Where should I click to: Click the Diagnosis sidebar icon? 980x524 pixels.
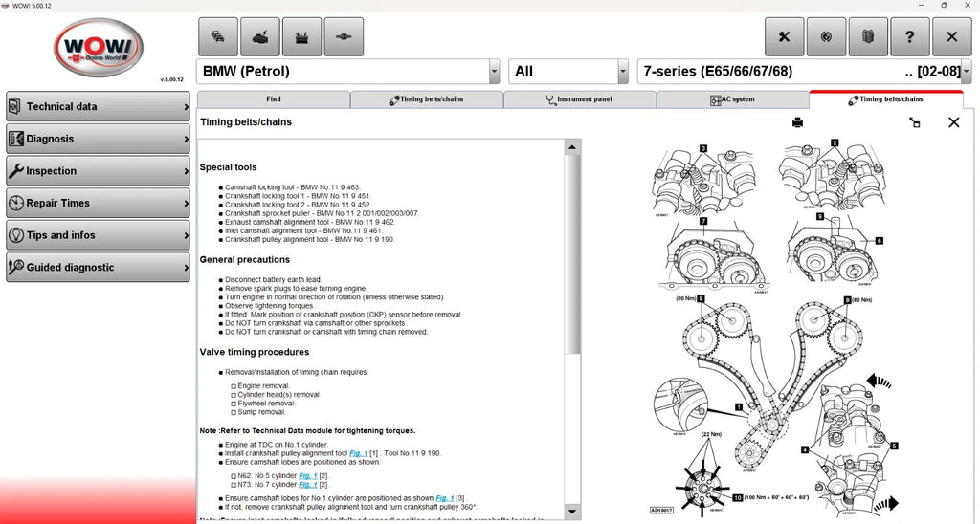tap(15, 139)
